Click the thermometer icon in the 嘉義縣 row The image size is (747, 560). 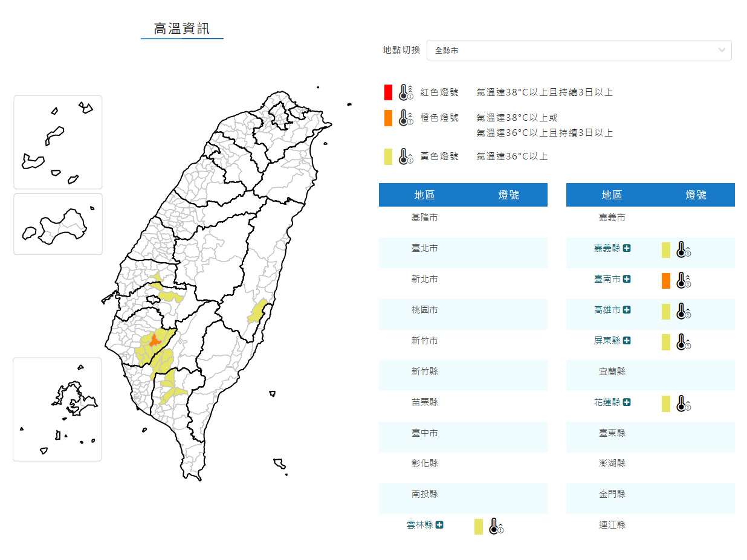point(684,249)
